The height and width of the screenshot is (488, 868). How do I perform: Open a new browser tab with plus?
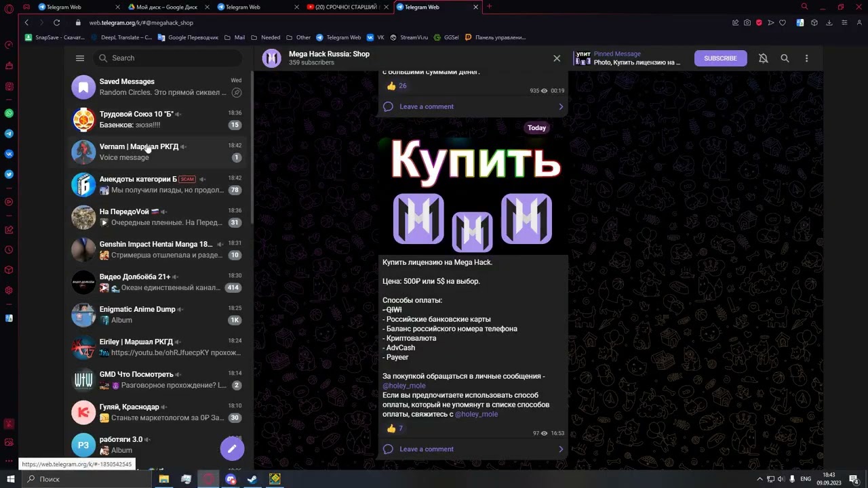pos(489,7)
